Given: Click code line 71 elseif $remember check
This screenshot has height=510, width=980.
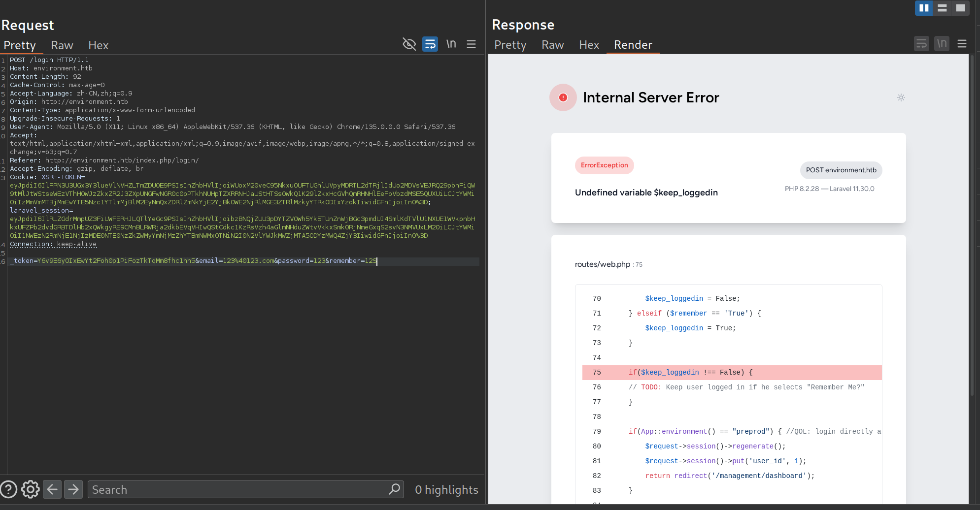Looking at the screenshot, I should coord(695,314).
